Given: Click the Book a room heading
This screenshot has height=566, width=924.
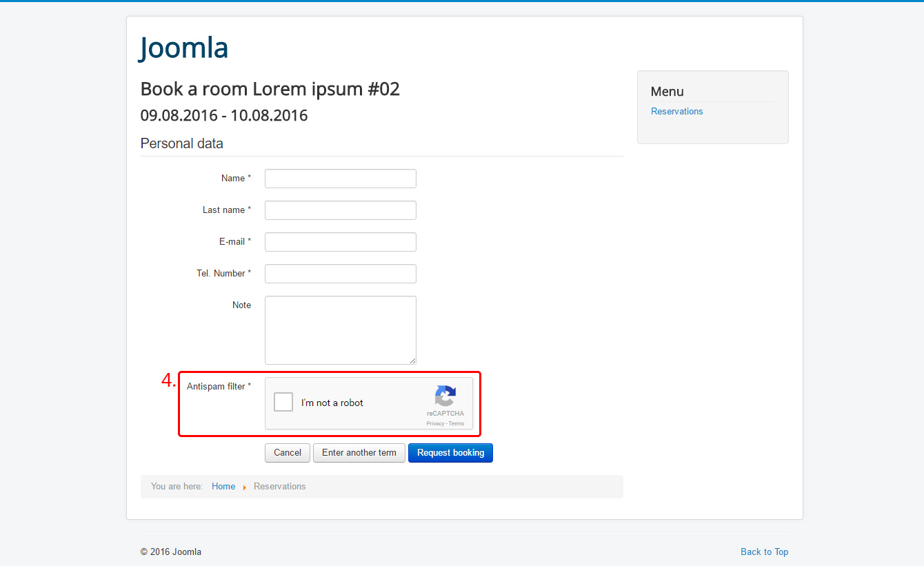Looking at the screenshot, I should pyautogui.click(x=270, y=89).
